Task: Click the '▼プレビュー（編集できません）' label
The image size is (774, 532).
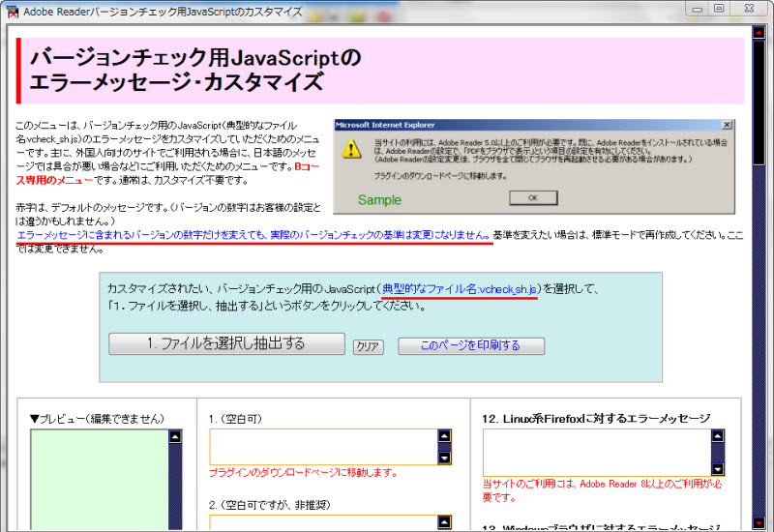Action: (x=98, y=419)
